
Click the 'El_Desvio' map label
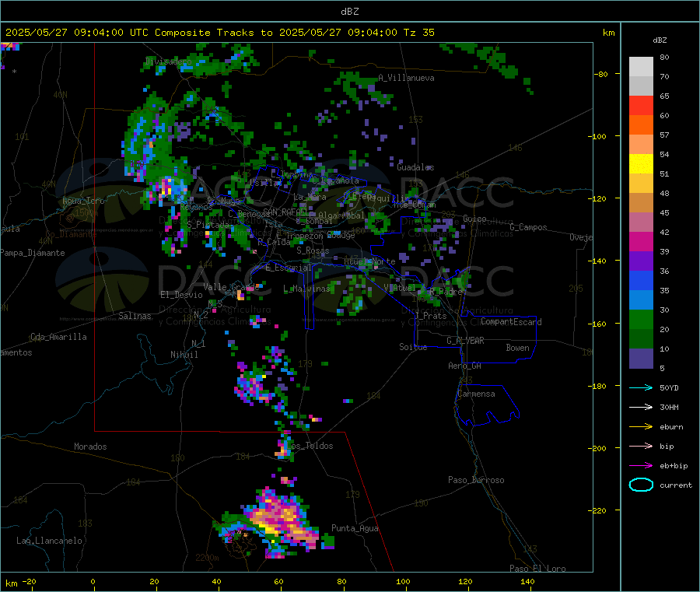[181, 295]
